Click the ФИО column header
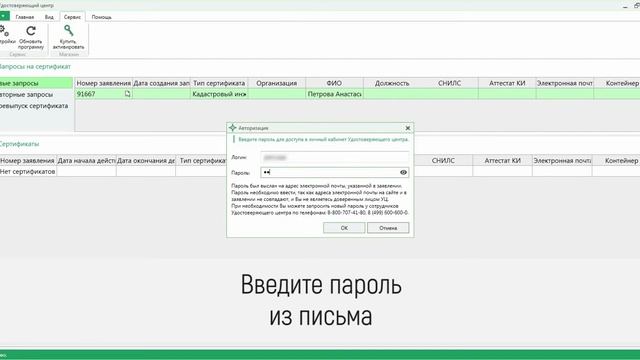Screen dimensions: 640x360 [x=334, y=83]
